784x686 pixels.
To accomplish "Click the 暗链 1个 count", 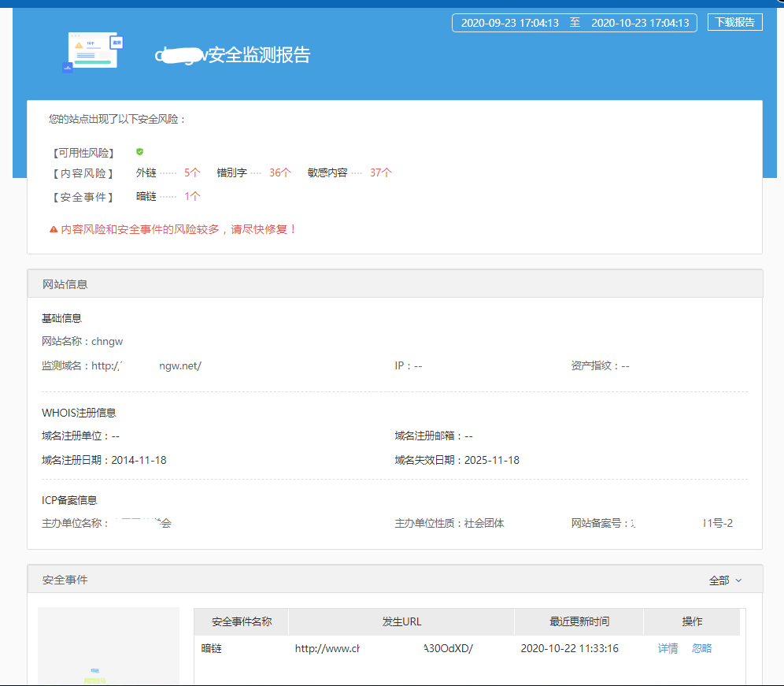I will [x=192, y=197].
